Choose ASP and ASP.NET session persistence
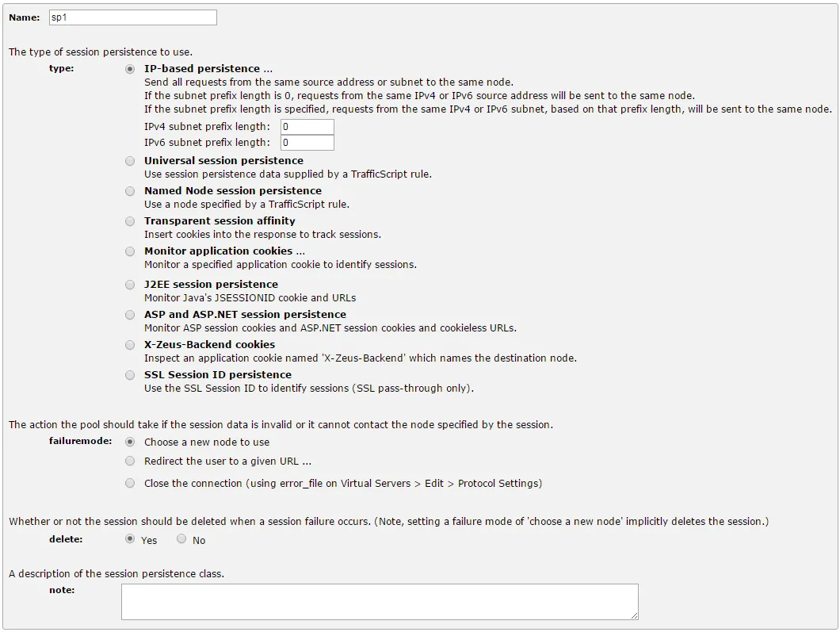Screen dimensions: 840x632 tap(130, 315)
